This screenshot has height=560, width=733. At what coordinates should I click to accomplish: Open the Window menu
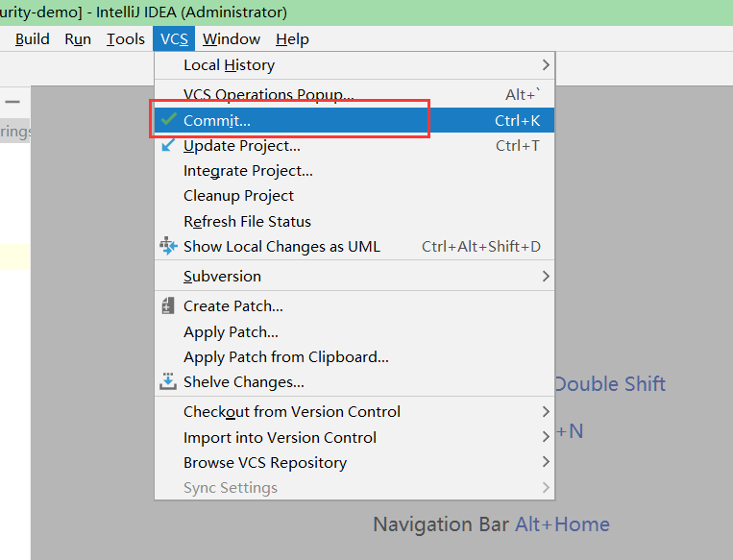[231, 38]
